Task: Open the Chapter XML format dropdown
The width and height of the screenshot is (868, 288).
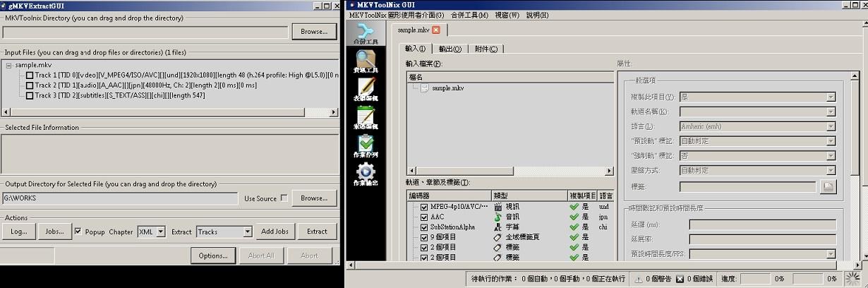Action: 161,232
